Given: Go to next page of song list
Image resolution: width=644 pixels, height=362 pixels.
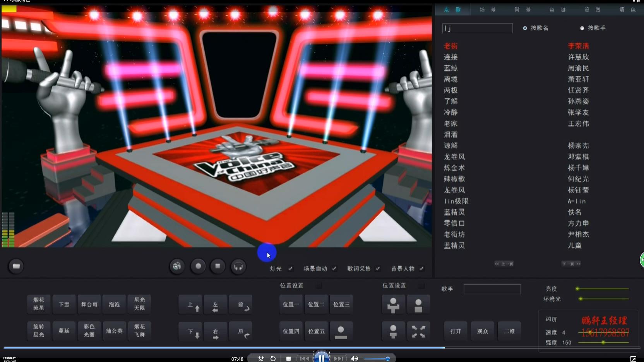Looking at the screenshot, I should 571,264.
